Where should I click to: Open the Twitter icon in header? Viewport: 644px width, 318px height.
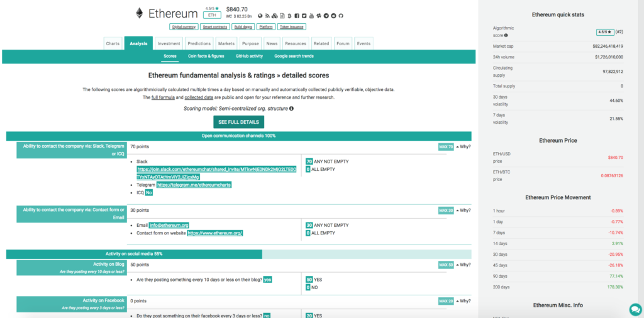point(304,16)
